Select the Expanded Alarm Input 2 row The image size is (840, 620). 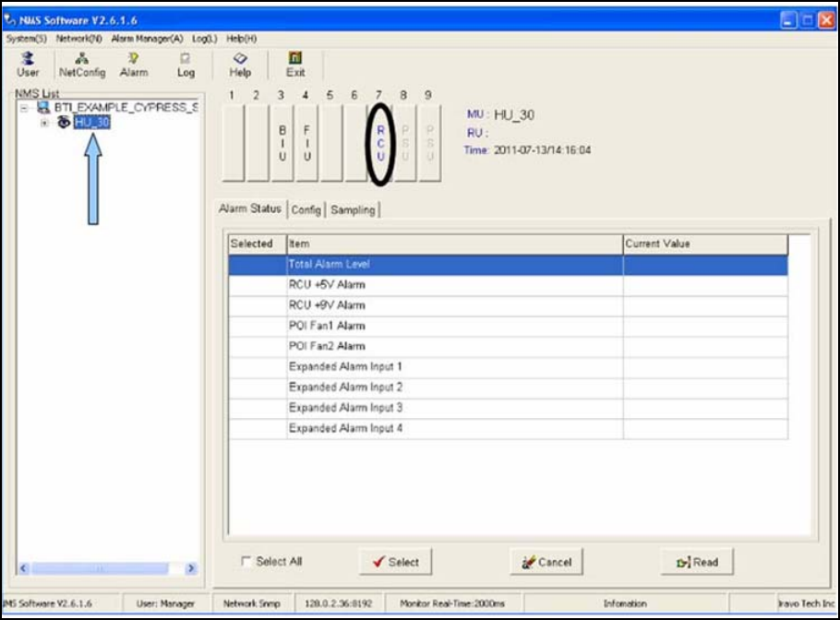pyautogui.click(x=508, y=387)
